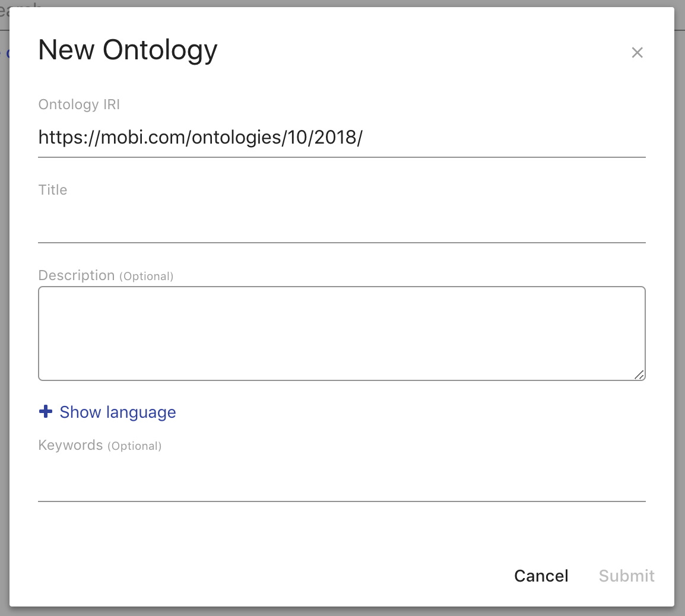Click the Keywords label text
The width and height of the screenshot is (685, 616).
pos(71,444)
